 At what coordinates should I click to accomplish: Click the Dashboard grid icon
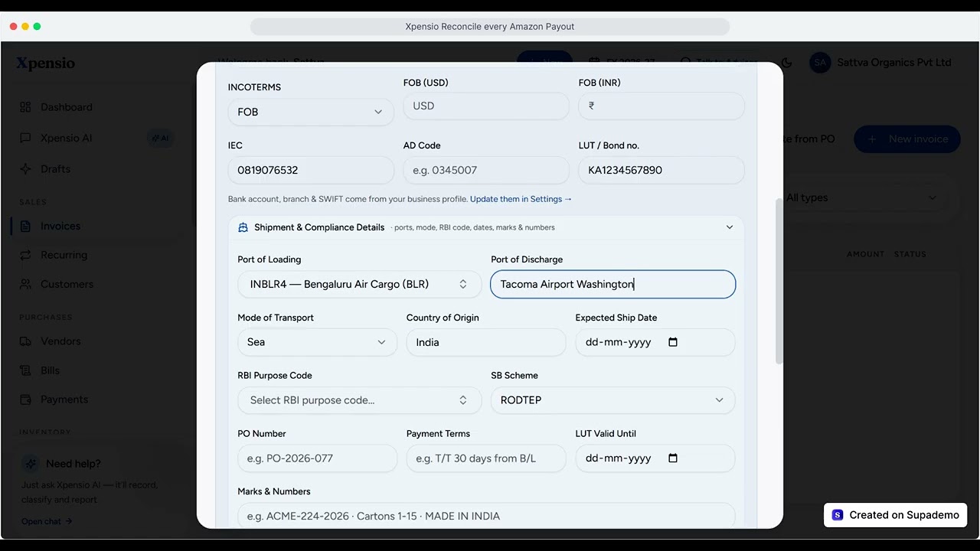(26, 107)
